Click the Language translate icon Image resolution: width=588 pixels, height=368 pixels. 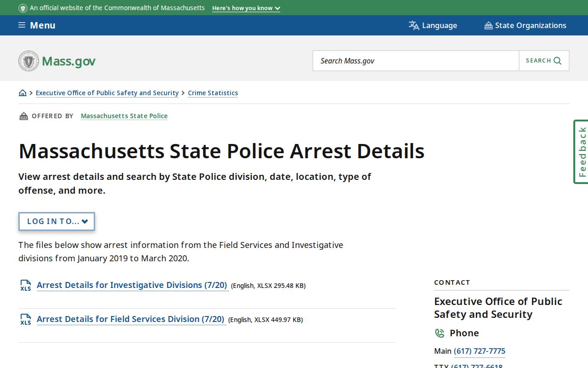(414, 25)
